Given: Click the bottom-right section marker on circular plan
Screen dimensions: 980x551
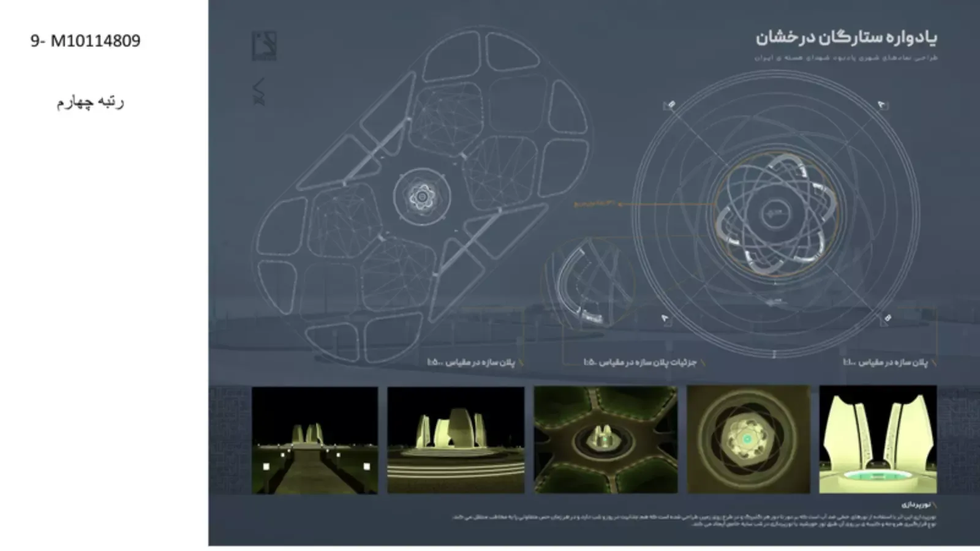Looking at the screenshot, I should [x=886, y=318].
